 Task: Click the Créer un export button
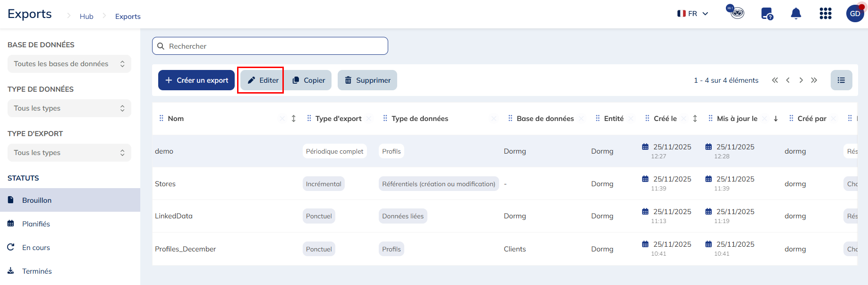click(196, 80)
